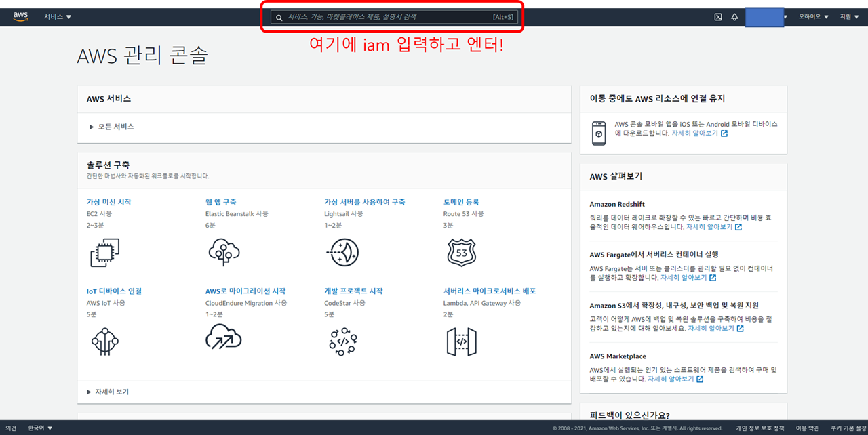This screenshot has width=868, height=435.
Task: Click the CloudEndure Migration cloud arrow icon
Action: tap(224, 336)
